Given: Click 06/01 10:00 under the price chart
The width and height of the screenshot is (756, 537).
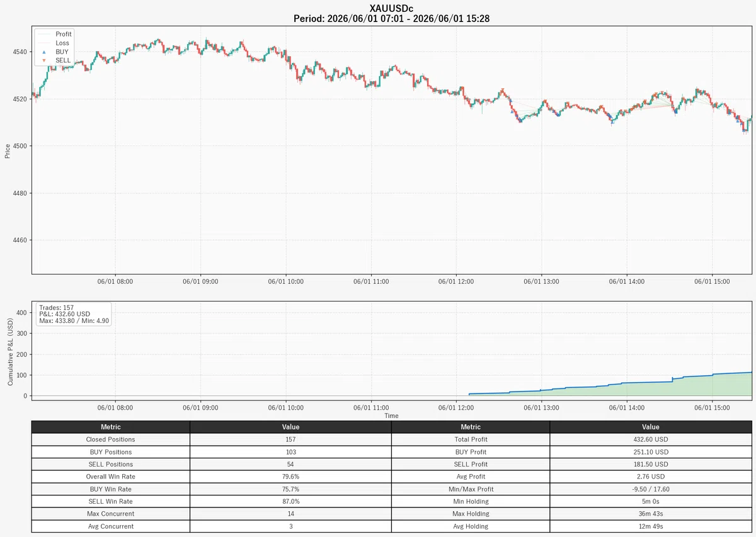Looking at the screenshot, I should [x=286, y=282].
